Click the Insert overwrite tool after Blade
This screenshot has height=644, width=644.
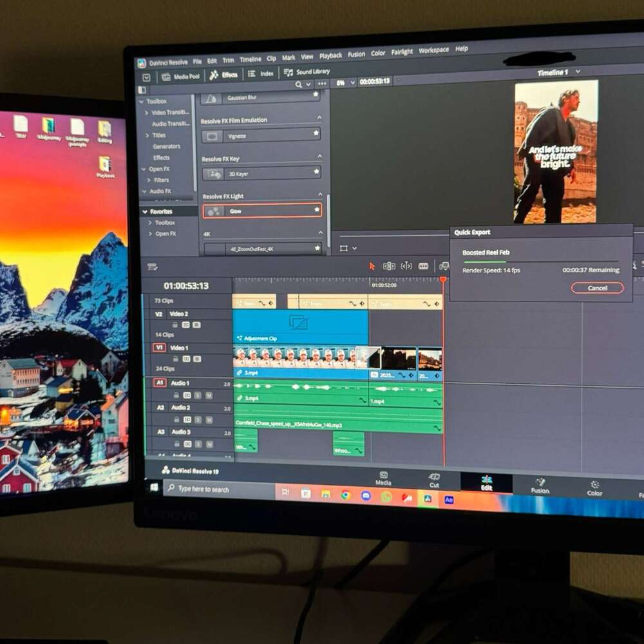pyautogui.click(x=444, y=266)
